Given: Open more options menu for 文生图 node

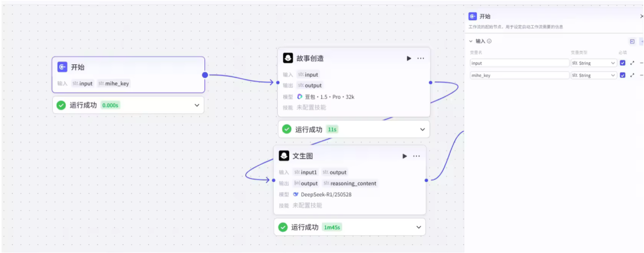Looking at the screenshot, I should click(x=416, y=156).
